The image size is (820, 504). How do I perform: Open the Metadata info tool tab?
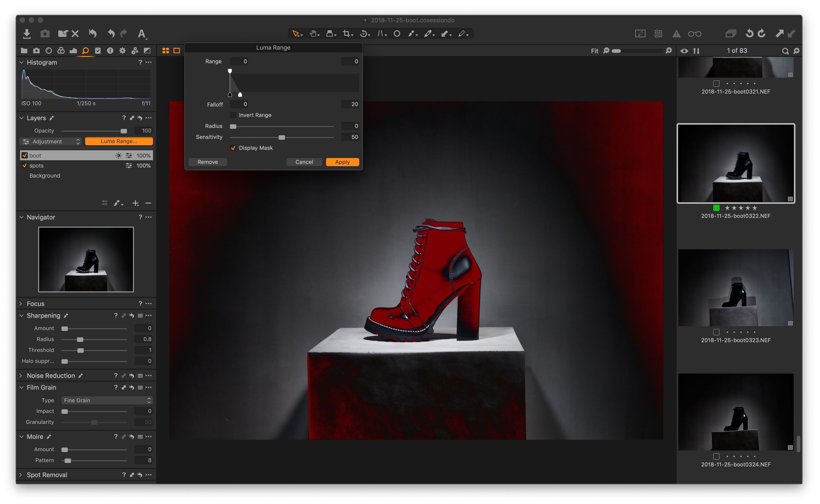tap(110, 50)
